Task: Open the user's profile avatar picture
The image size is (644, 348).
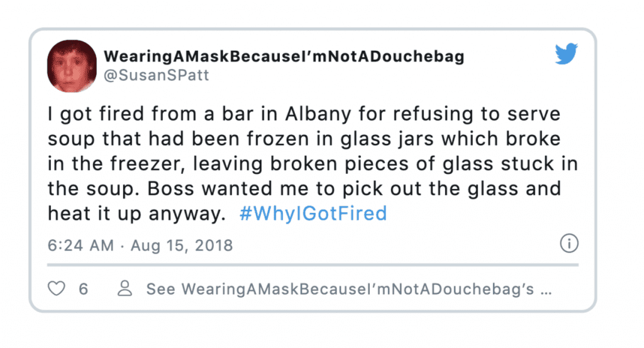Action: [x=72, y=66]
